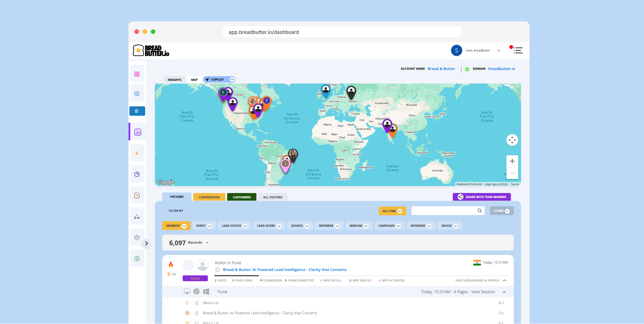Expand the sidebar with arrow button
644x324 pixels.
[146, 243]
